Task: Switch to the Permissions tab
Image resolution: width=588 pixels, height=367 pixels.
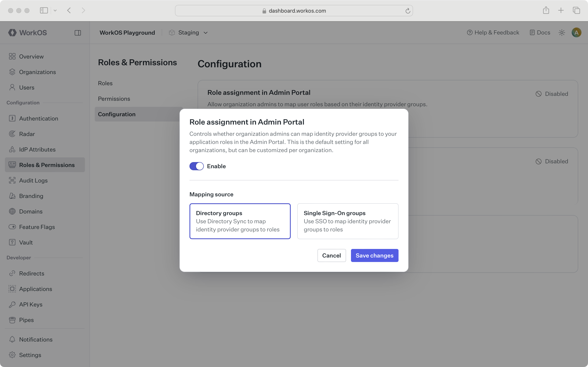Action: (114, 98)
